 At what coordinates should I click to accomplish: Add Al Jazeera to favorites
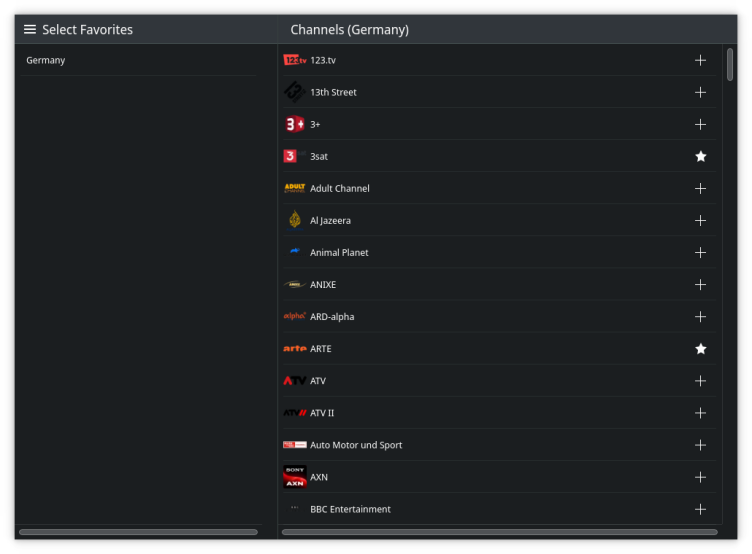(700, 220)
